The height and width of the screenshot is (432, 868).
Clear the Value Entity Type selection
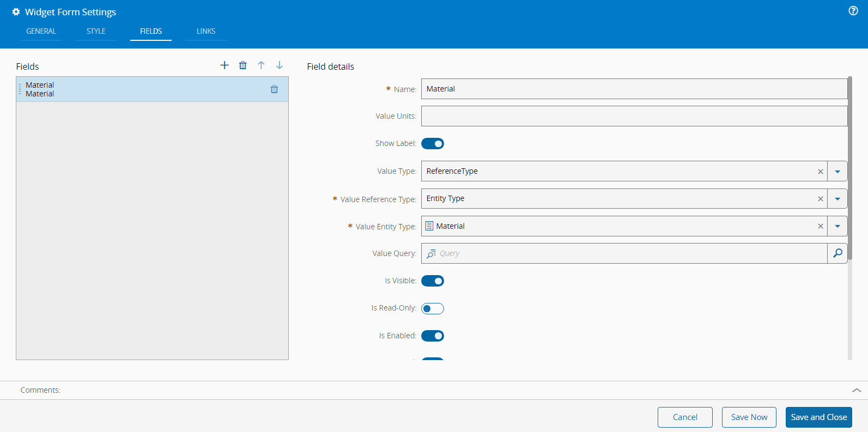(821, 226)
